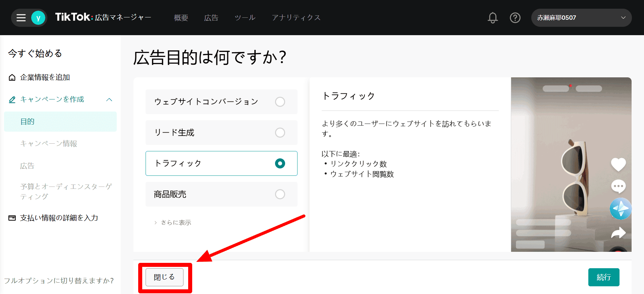Image resolution: width=644 pixels, height=294 pixels.
Task: Click the 広告目的は何ですか? page title
Action: click(210, 57)
